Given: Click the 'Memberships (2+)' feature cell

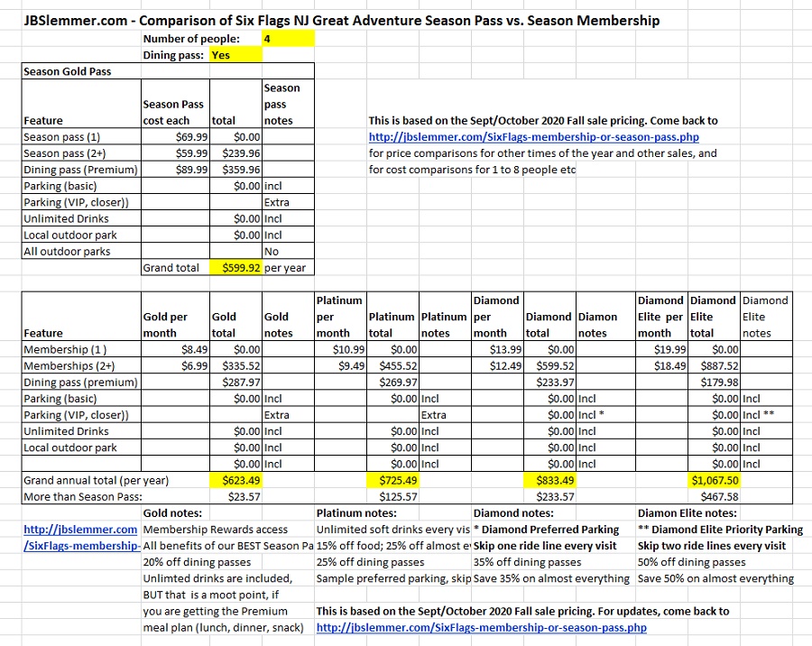Looking at the screenshot, I should tap(81, 365).
